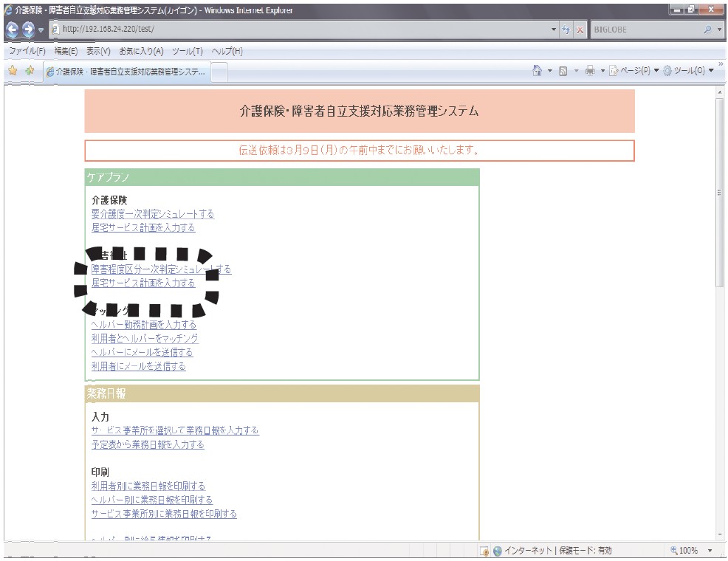Open the ファイル(F) menu
The width and height of the screenshot is (728, 561).
[x=27, y=51]
